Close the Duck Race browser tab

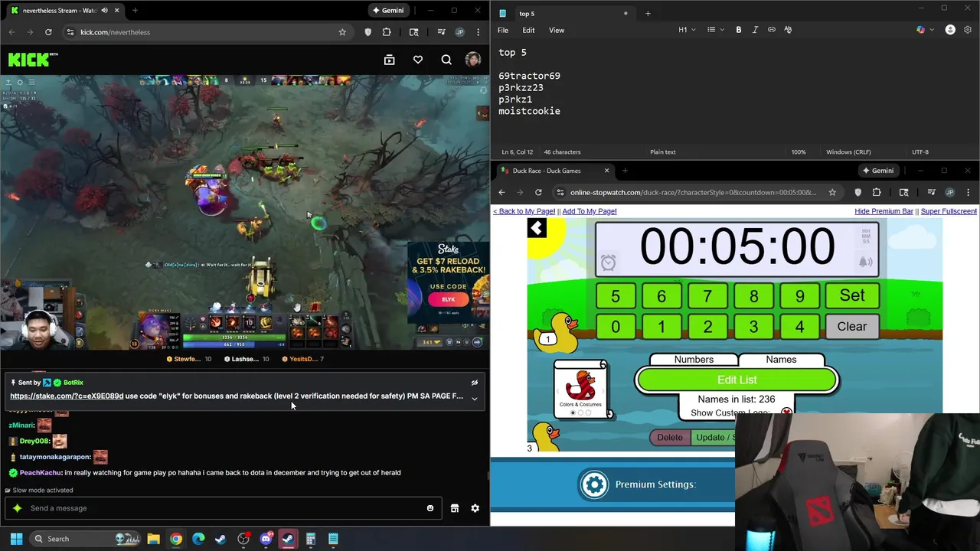(x=606, y=171)
